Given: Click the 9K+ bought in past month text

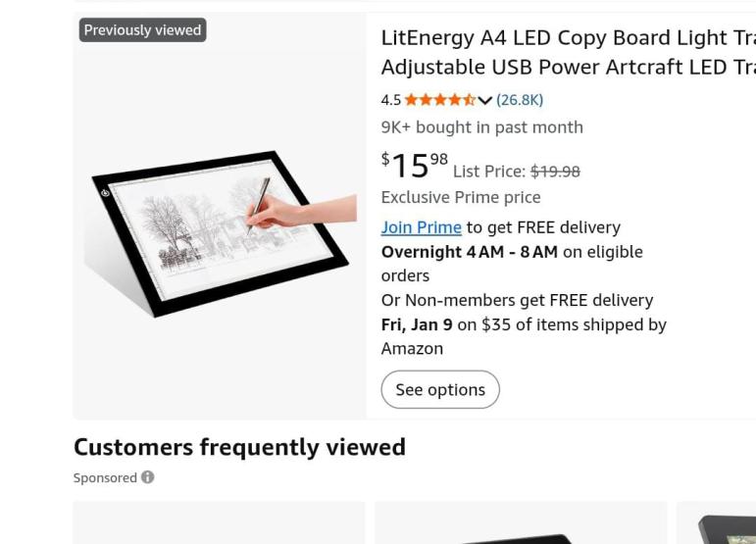Looking at the screenshot, I should pyautogui.click(x=481, y=127).
